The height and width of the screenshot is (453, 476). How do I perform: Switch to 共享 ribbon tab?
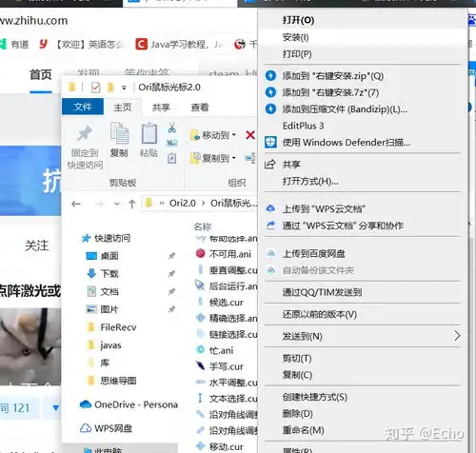161,108
